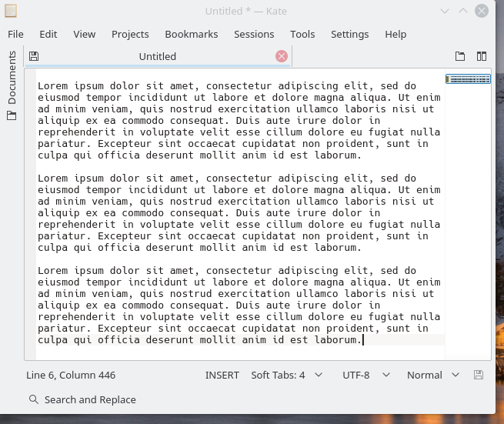Click the modified document save icon in status bar
This screenshot has width=504, height=424.
point(479,375)
